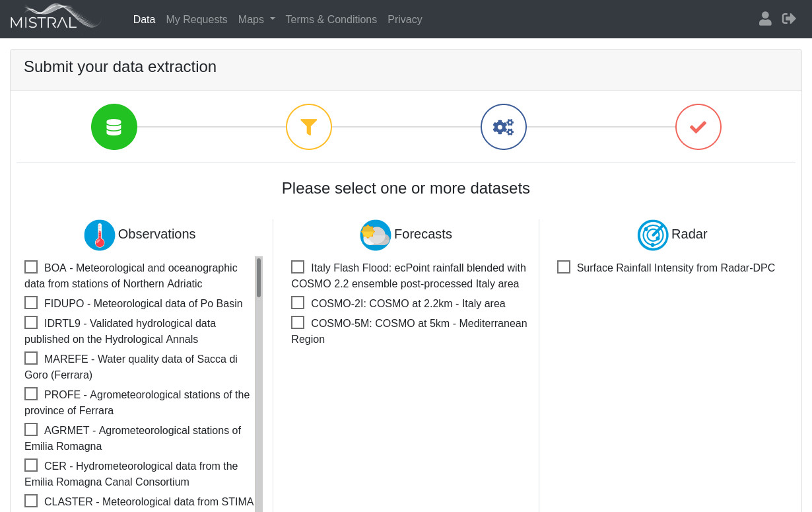
Task: Check the CLASTER dataset checkbox
Action: (31, 501)
